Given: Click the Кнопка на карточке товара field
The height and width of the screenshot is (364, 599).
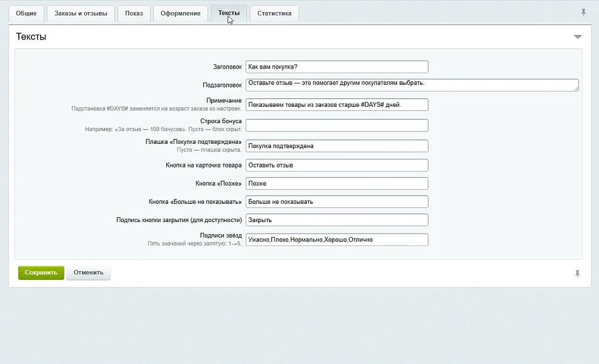Looking at the screenshot, I should pos(337,166).
